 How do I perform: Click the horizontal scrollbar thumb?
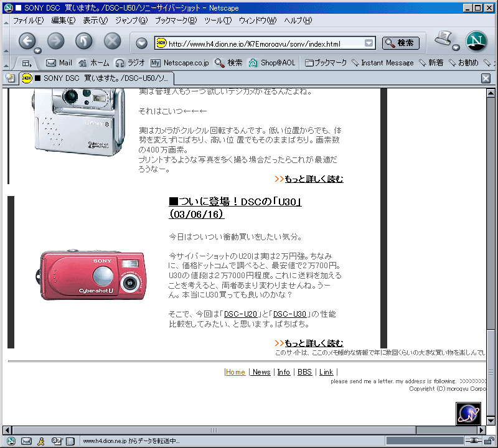[214, 430]
